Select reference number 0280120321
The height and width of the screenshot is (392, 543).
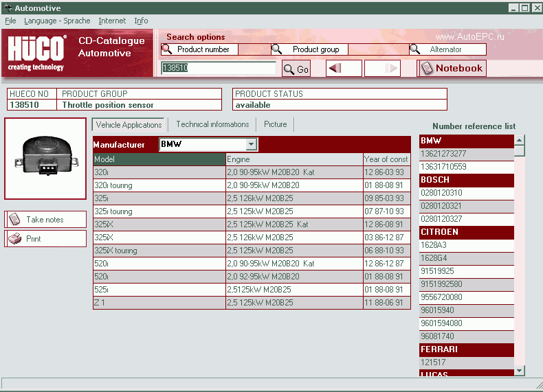coord(467,206)
